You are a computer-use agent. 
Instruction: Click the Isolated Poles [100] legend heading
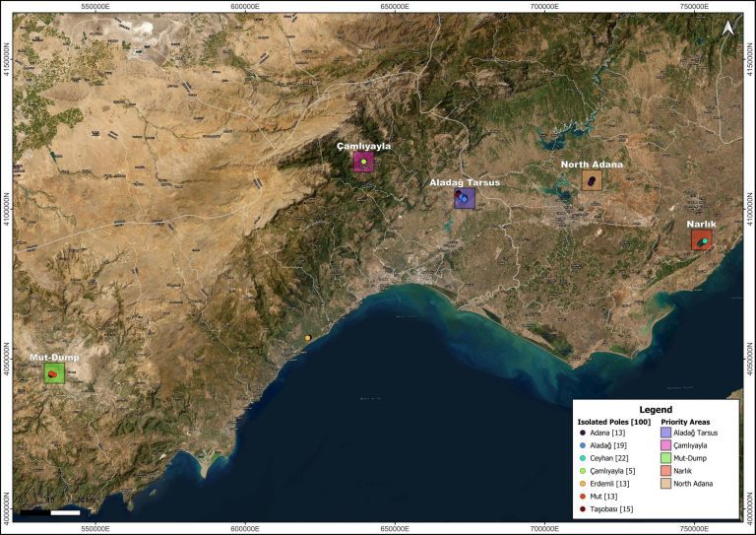coord(612,421)
